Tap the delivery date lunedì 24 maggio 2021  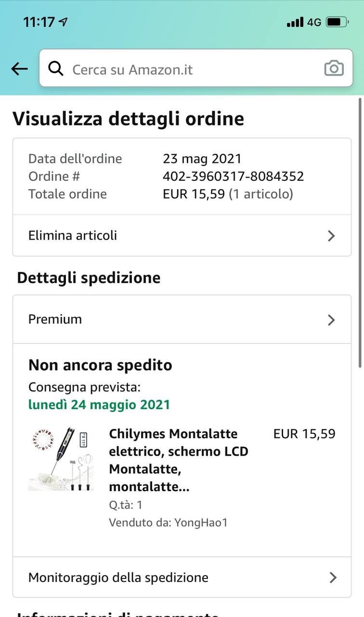click(x=99, y=404)
